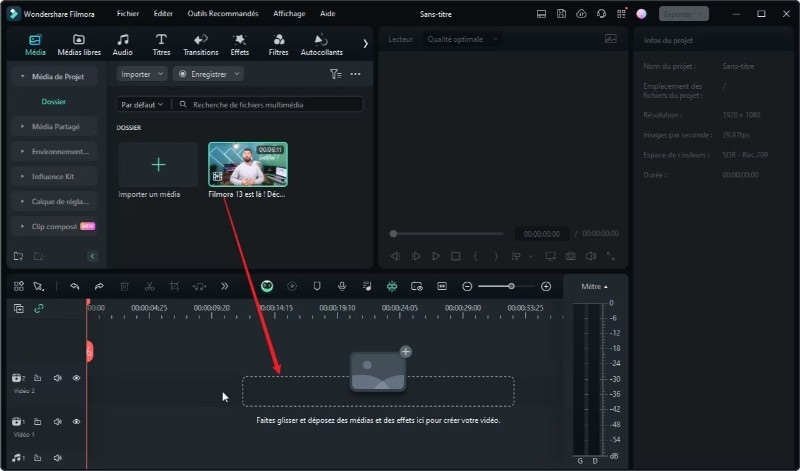Viewport: 800px width, 471px height.
Task: Mute the Vidéo 1 track
Action: (x=58, y=422)
